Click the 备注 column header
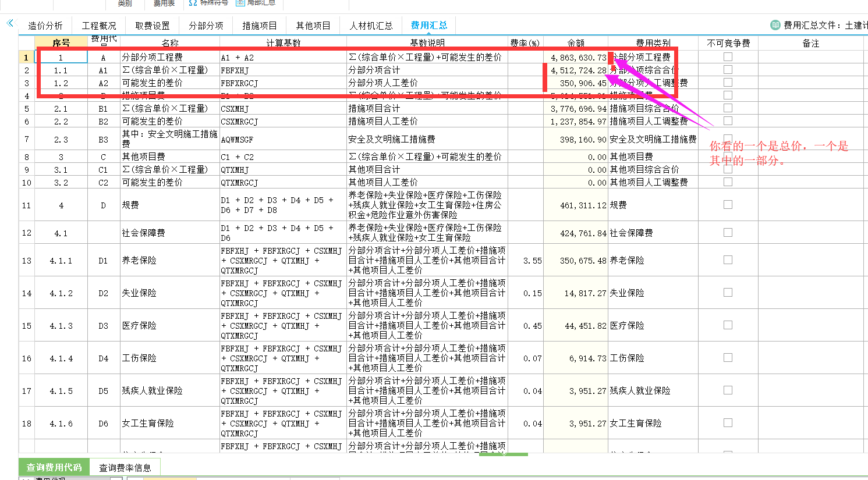The image size is (868, 480). pos(810,43)
